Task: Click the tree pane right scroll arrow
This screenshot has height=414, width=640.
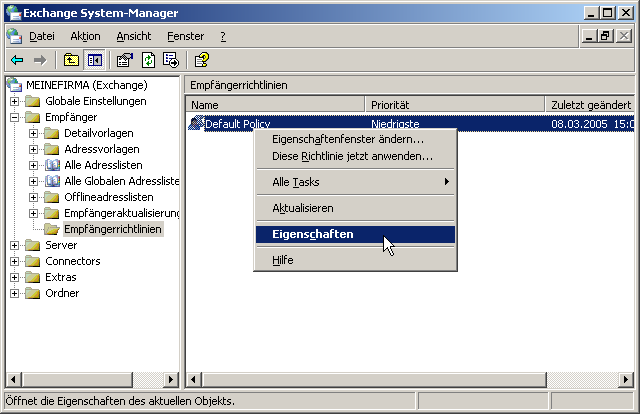Action: tap(171, 380)
